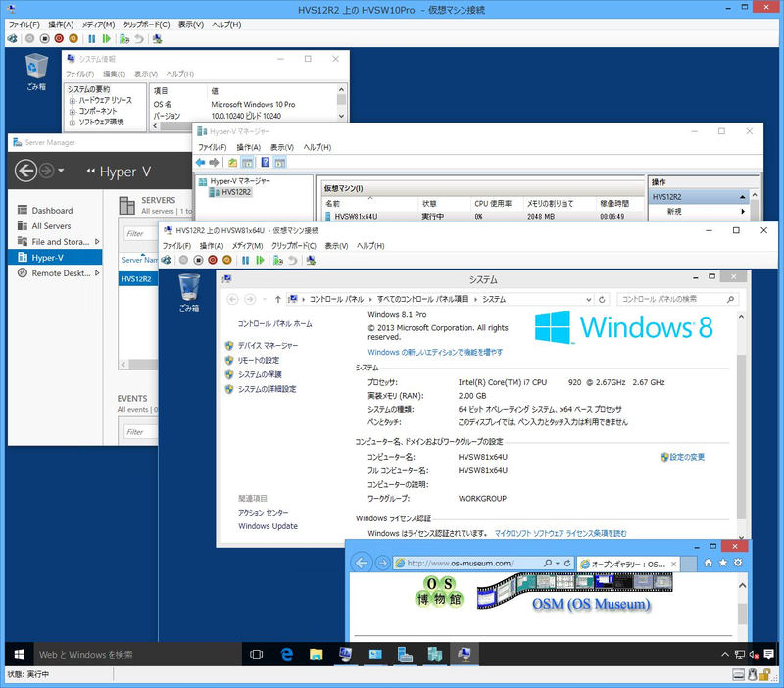This screenshot has width=784, height=688.
Task: Open File Explorer from the taskbar
Action: (316, 654)
